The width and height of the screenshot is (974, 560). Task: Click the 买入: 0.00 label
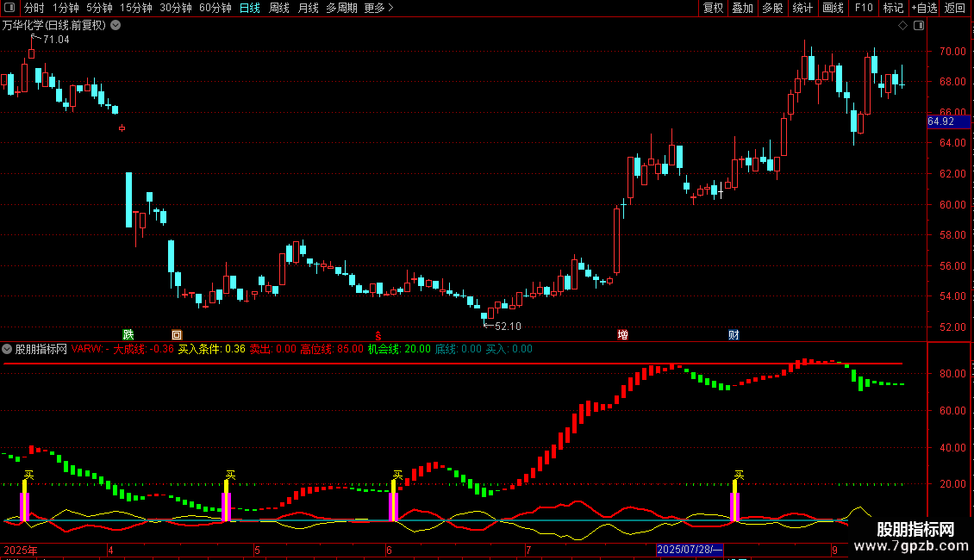[509, 349]
